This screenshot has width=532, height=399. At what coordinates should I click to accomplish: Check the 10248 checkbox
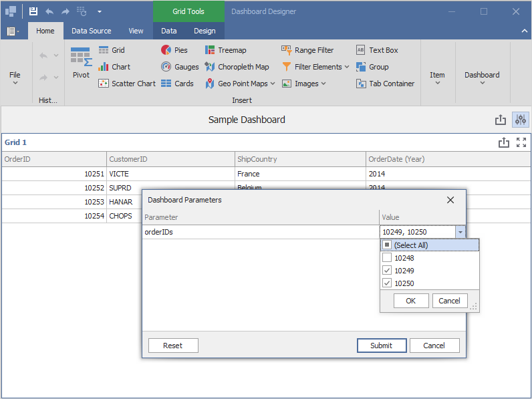point(387,257)
